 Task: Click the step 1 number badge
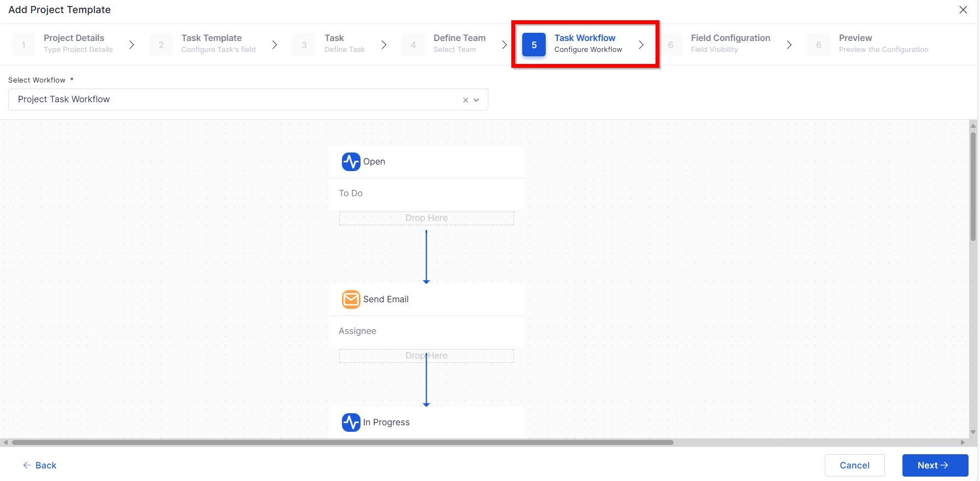[x=23, y=45]
